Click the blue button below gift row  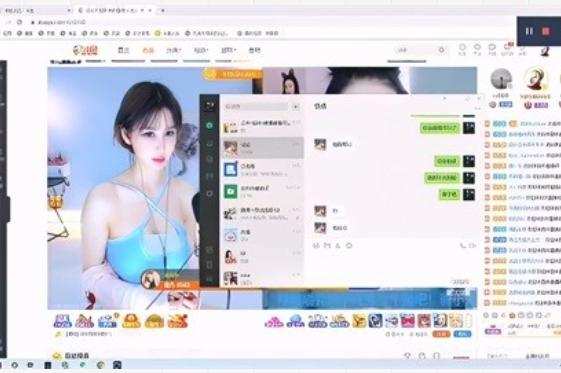tap(462, 334)
